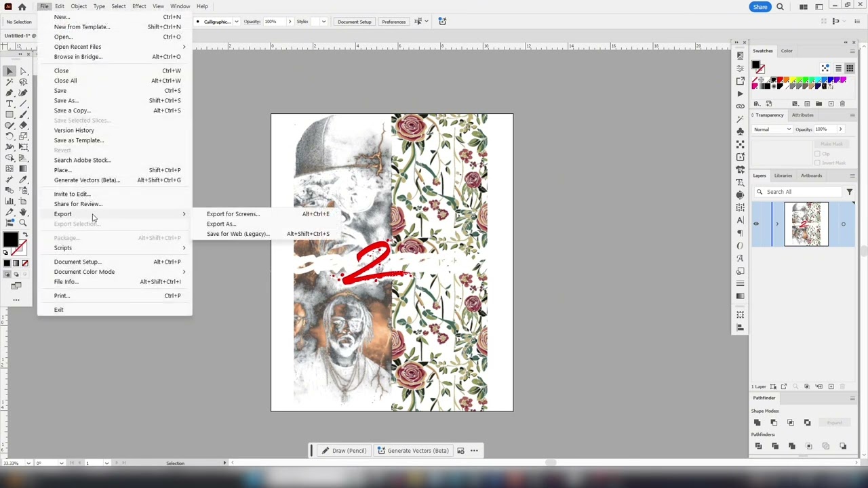The image size is (868, 488).
Task: Open the Normal blending mode dropdown
Action: 772,129
